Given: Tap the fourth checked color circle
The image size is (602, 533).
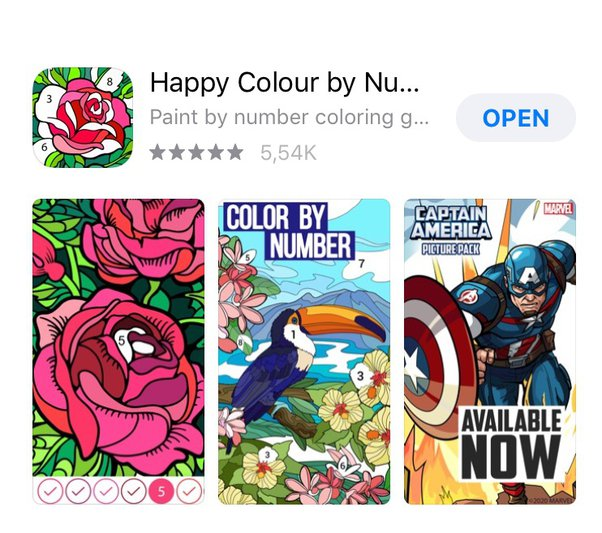Looking at the screenshot, I should (134, 491).
